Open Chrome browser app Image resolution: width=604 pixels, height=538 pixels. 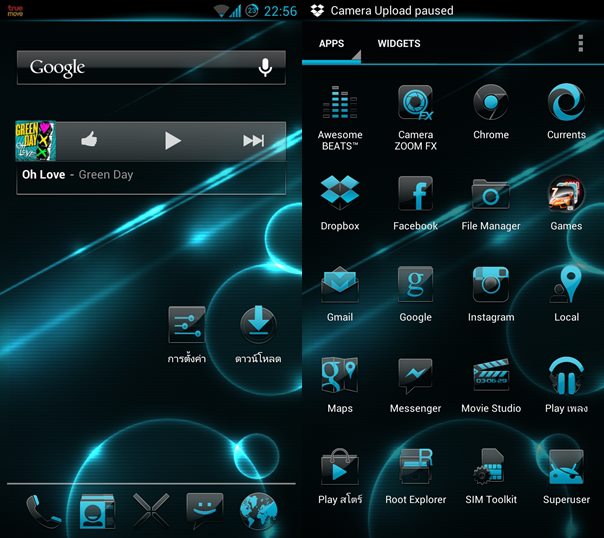pyautogui.click(x=491, y=102)
